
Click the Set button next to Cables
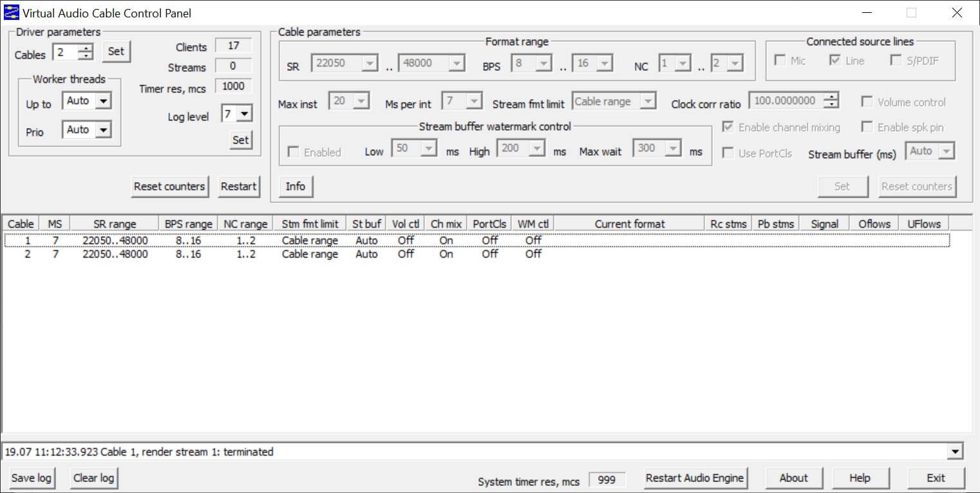(117, 51)
